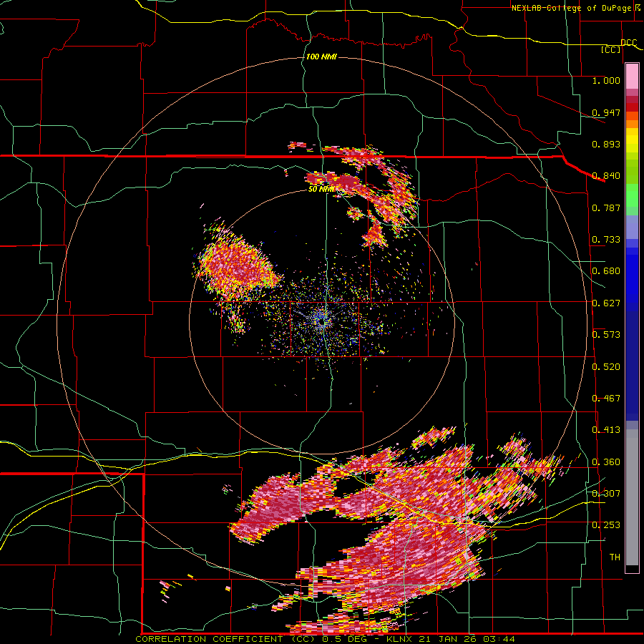Click the gray lower segment of the color bar

632,497
